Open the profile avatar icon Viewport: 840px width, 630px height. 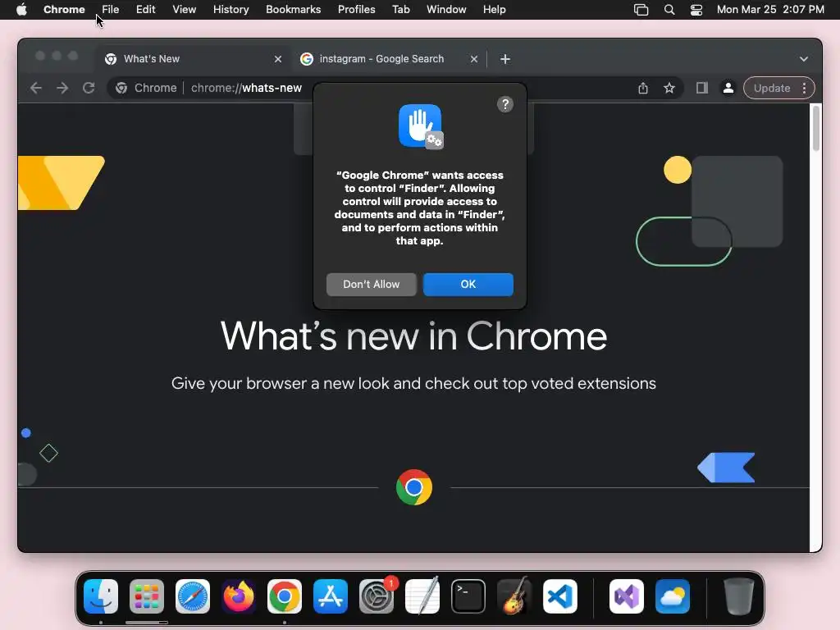pos(728,88)
